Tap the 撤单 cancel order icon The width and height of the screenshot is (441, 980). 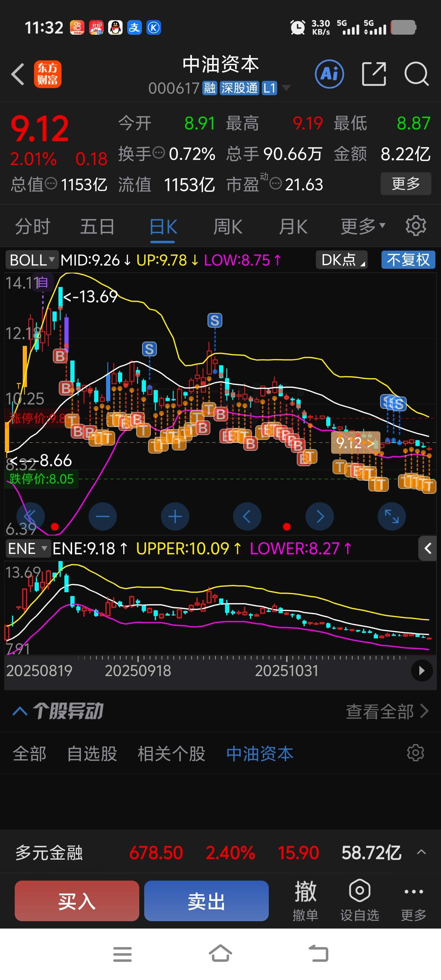305,901
